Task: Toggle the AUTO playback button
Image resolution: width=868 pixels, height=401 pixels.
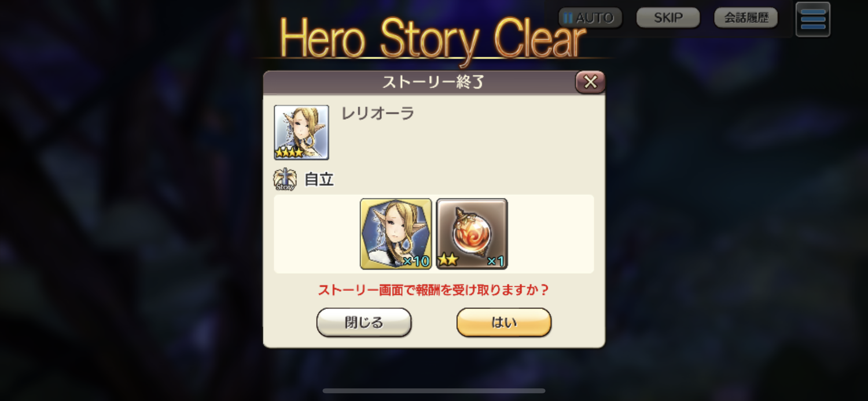Action: [x=590, y=18]
